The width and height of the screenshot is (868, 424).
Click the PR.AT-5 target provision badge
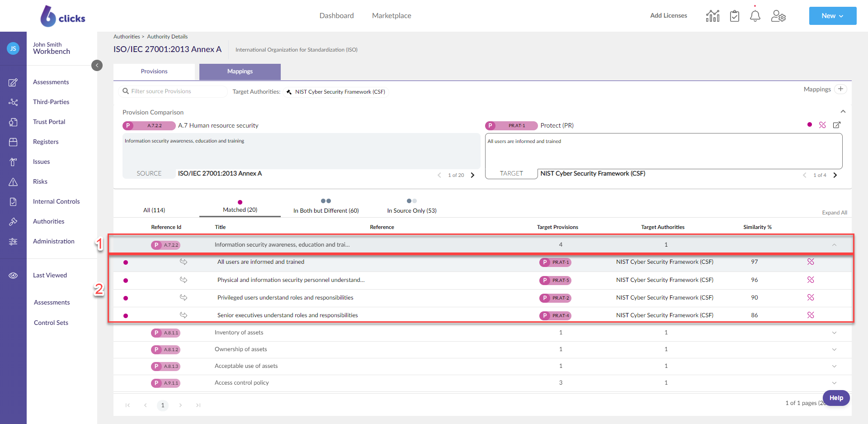click(555, 281)
